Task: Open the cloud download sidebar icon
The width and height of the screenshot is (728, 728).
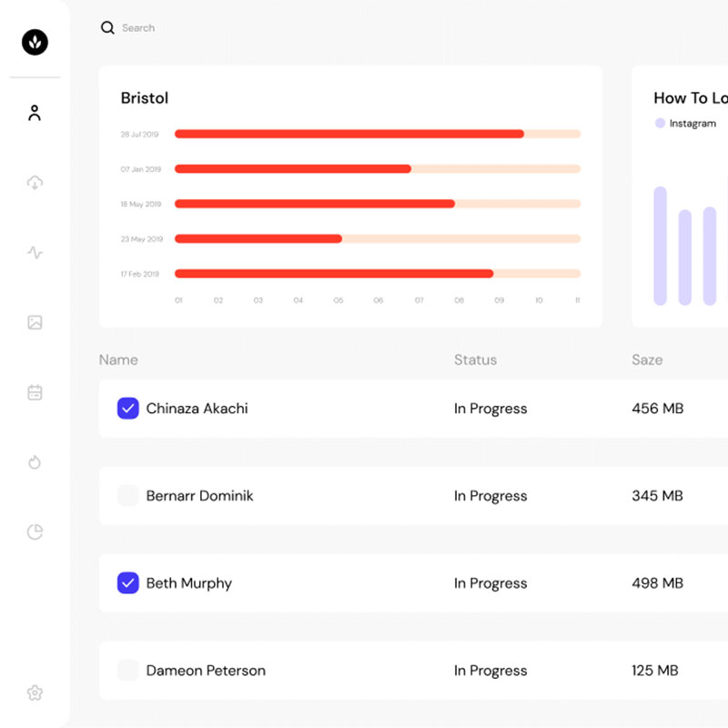Action: pyautogui.click(x=35, y=183)
